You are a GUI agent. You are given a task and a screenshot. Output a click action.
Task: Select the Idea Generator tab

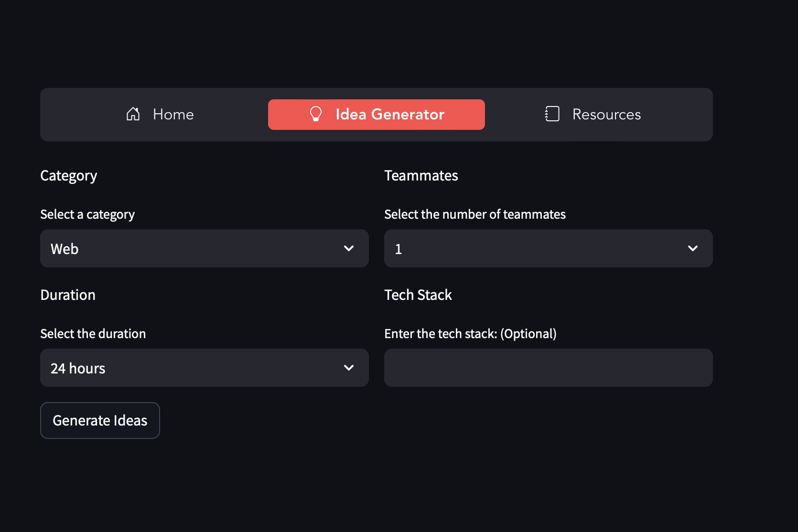[x=377, y=115]
